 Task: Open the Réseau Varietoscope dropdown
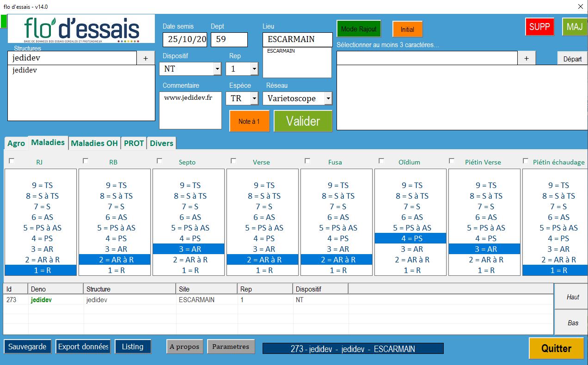click(x=328, y=98)
